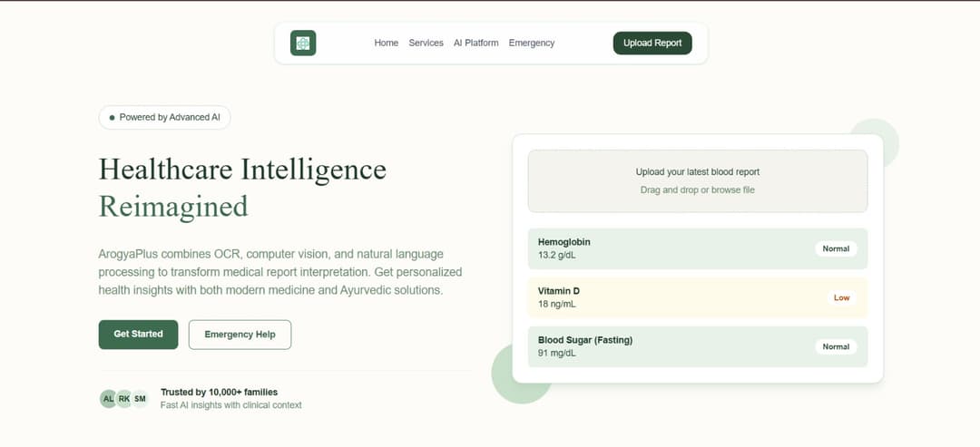Click the SM user avatar
Screen dimensions: 980x447
pyautogui.click(x=140, y=399)
